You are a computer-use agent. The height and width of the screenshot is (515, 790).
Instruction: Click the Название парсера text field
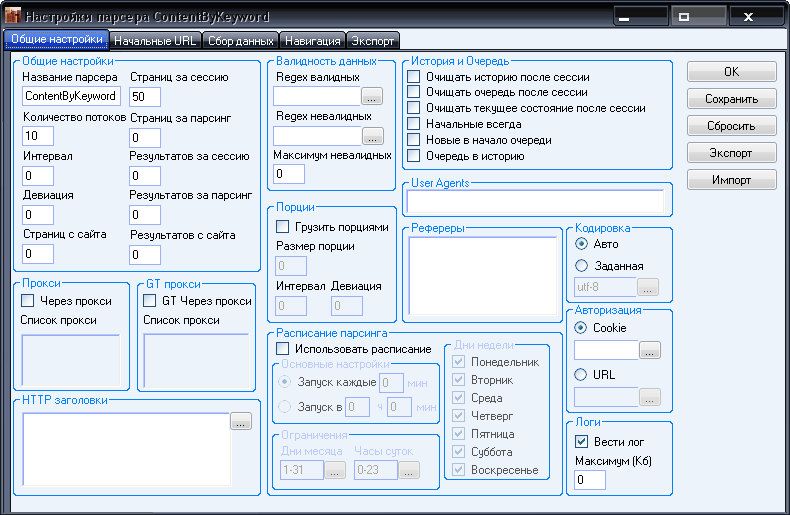click(71, 97)
